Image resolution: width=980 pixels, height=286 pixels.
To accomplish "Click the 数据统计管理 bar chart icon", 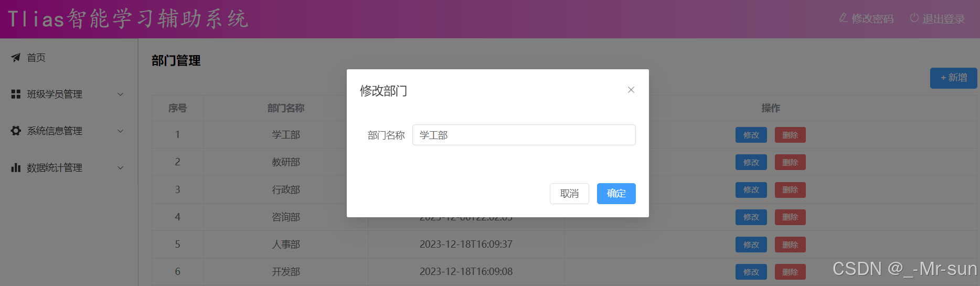I will [16, 168].
